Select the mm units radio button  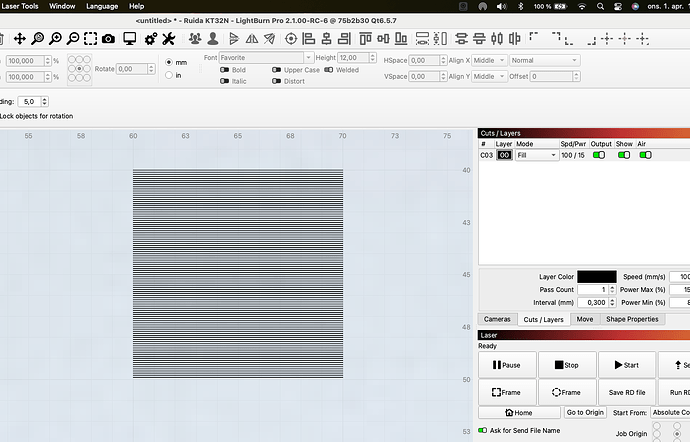pyautogui.click(x=169, y=62)
